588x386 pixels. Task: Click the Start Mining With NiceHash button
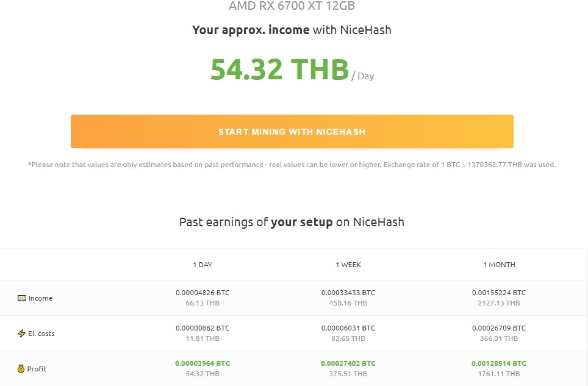(x=292, y=132)
